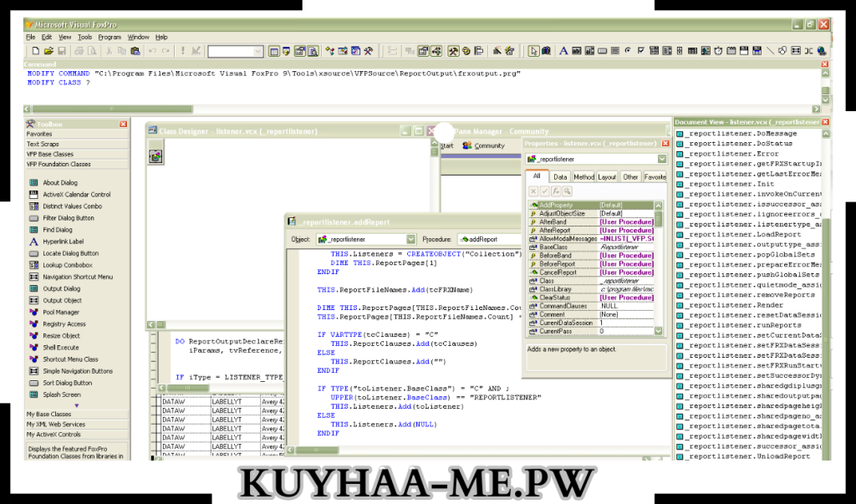
Task: Select Pool Manager in Toolbox
Action: [61, 313]
